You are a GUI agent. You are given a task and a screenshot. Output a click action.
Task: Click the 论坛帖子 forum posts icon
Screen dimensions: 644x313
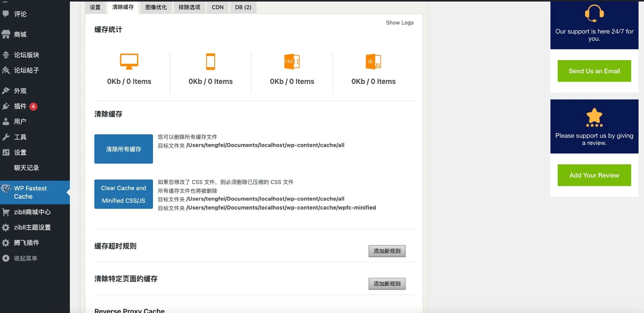coord(6,70)
